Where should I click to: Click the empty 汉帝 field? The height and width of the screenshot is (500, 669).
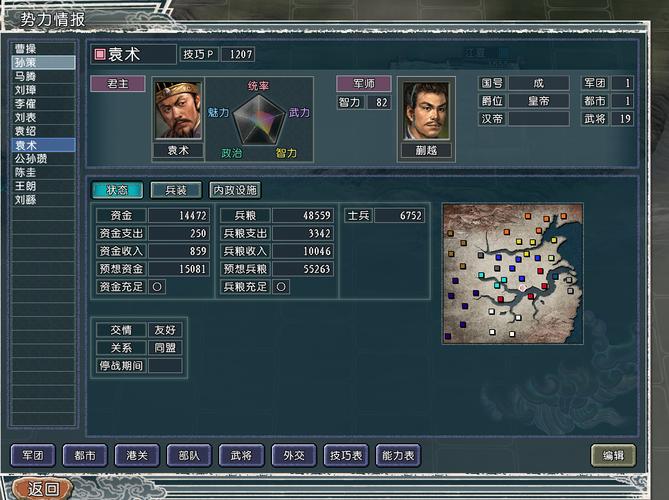coord(539,119)
